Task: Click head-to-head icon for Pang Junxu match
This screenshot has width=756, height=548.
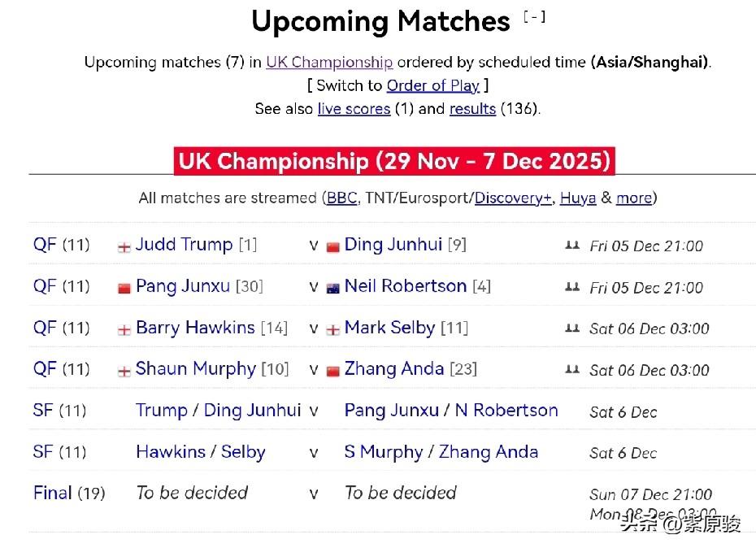Action: click(x=572, y=286)
